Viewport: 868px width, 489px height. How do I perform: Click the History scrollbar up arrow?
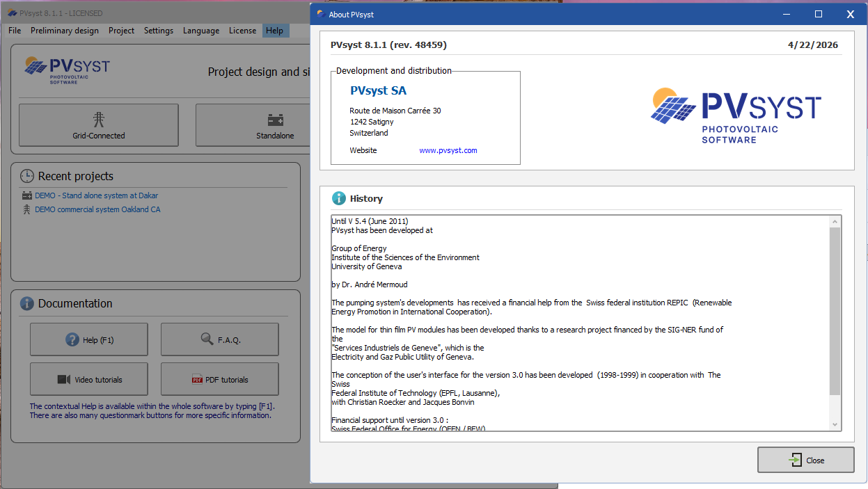tap(835, 221)
